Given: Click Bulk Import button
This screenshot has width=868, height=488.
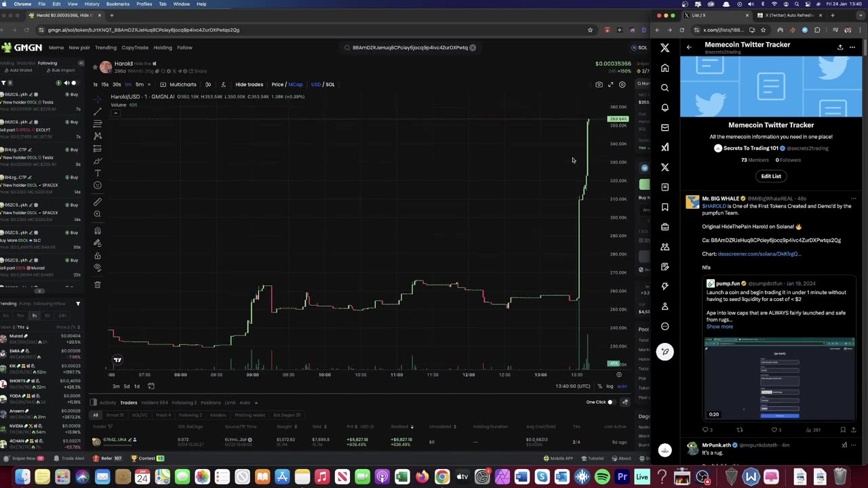Looking at the screenshot, I should coord(60,70).
